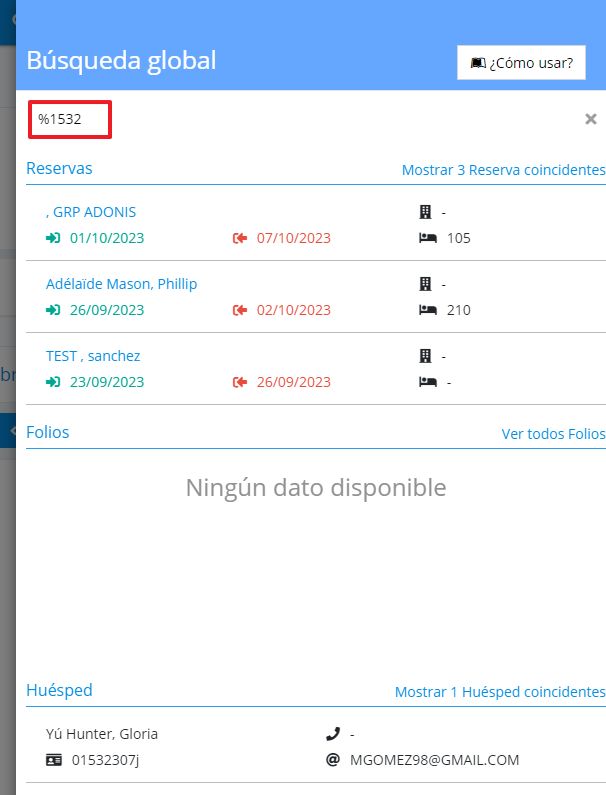Open the TEST, sanchez reservation
606x795 pixels.
(x=93, y=356)
